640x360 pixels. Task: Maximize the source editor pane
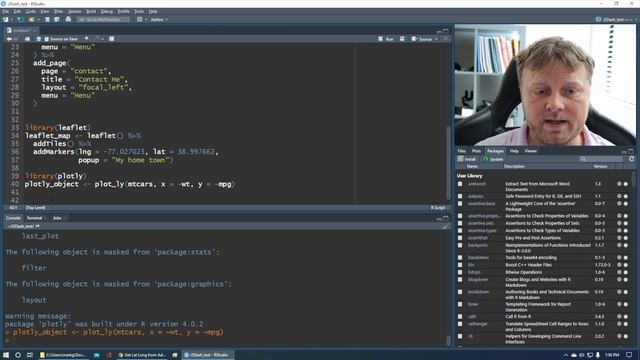[446, 31]
